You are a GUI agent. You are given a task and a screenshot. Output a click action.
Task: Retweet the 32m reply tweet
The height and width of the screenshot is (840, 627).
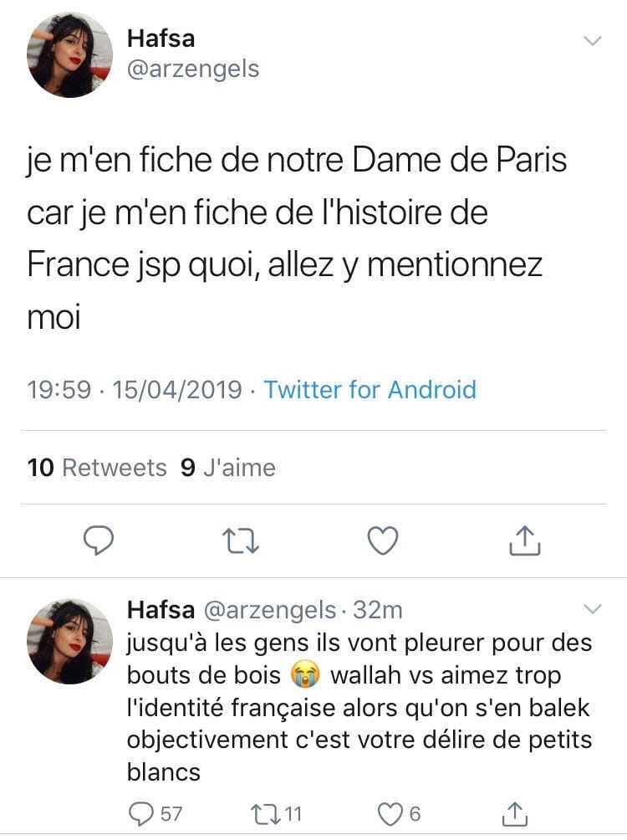pyautogui.click(x=276, y=814)
